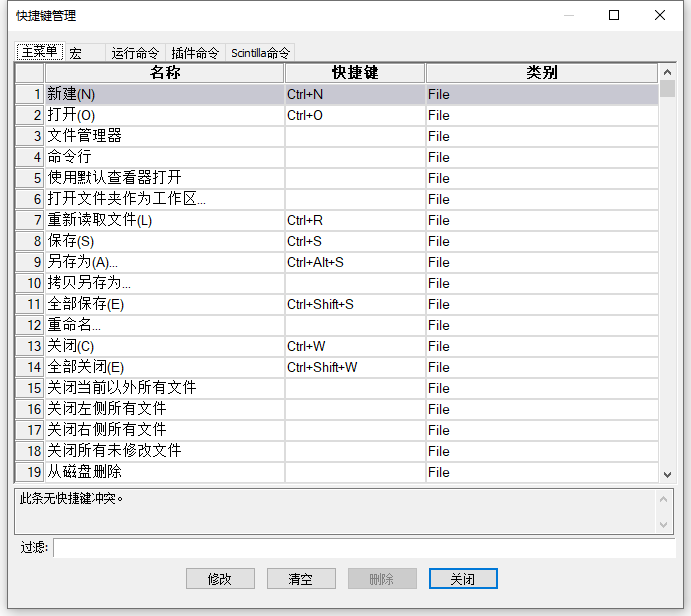The height and width of the screenshot is (616, 691).
Task: Select row 全部保存(E)
Action: tap(337, 304)
